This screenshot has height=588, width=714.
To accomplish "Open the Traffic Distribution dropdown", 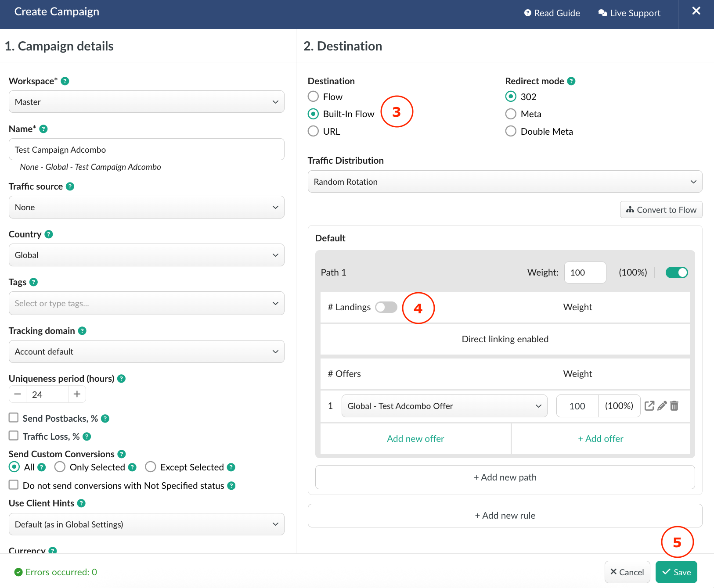I will (x=505, y=182).
